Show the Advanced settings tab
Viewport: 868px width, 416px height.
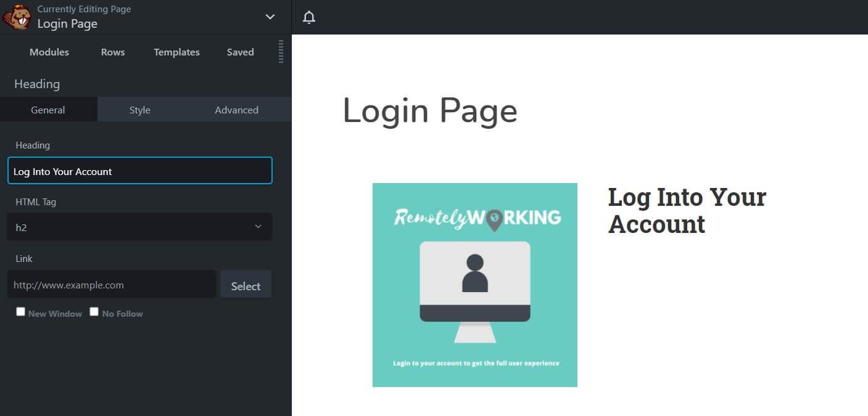pyautogui.click(x=236, y=110)
